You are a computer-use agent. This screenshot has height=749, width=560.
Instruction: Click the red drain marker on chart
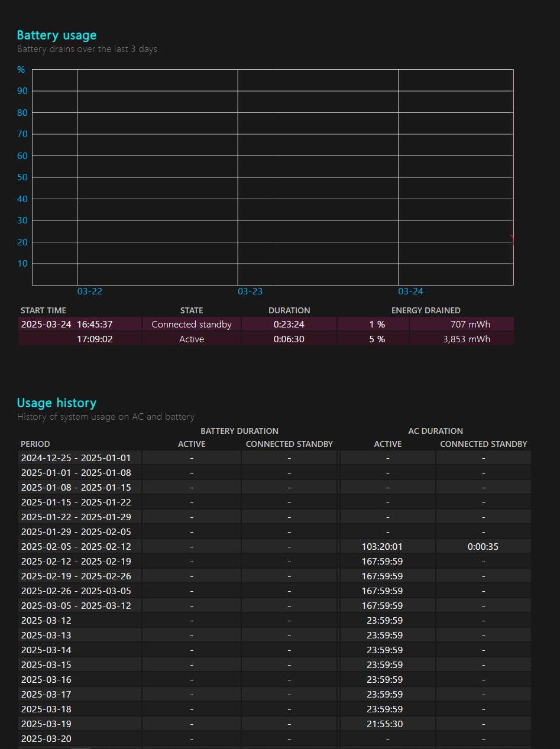512,239
